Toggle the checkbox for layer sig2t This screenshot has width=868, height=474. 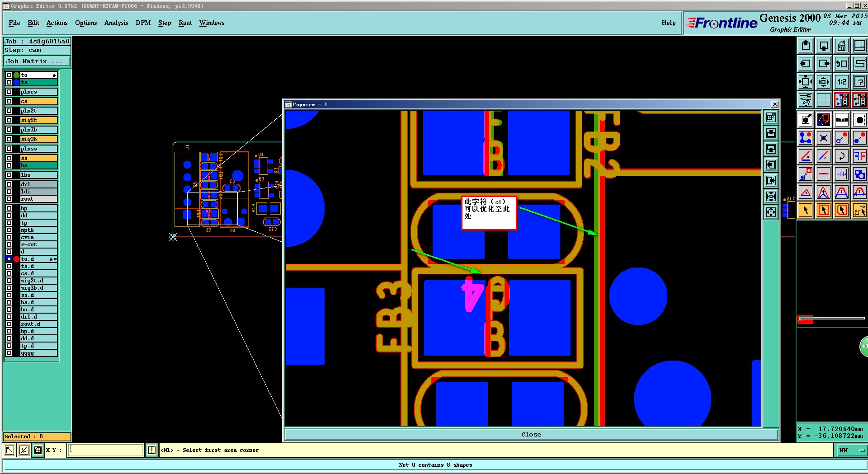pyautogui.click(x=9, y=120)
